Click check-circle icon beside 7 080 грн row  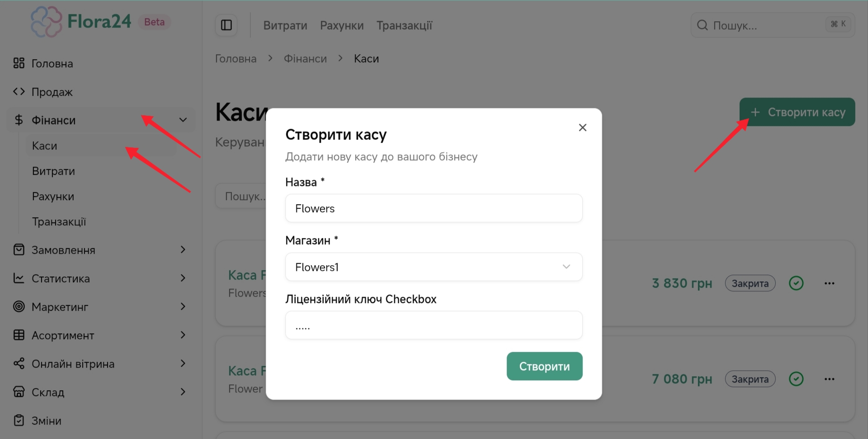(796, 379)
